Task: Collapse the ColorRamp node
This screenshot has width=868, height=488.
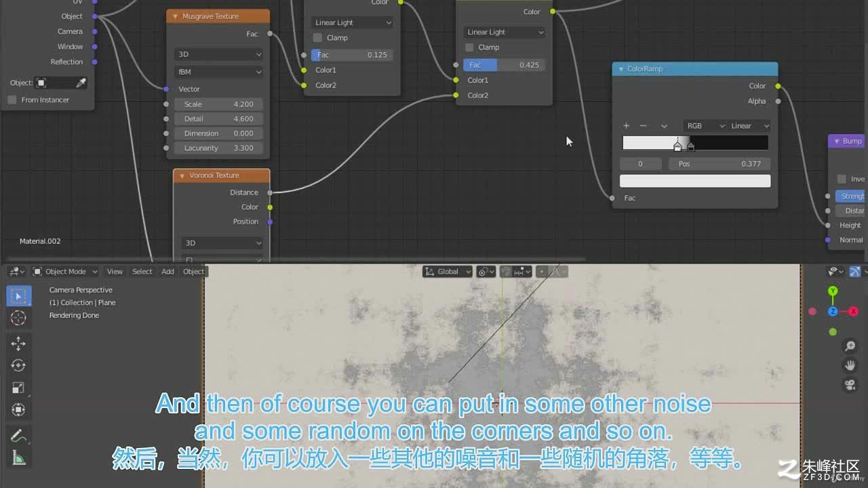Action: (x=620, y=69)
